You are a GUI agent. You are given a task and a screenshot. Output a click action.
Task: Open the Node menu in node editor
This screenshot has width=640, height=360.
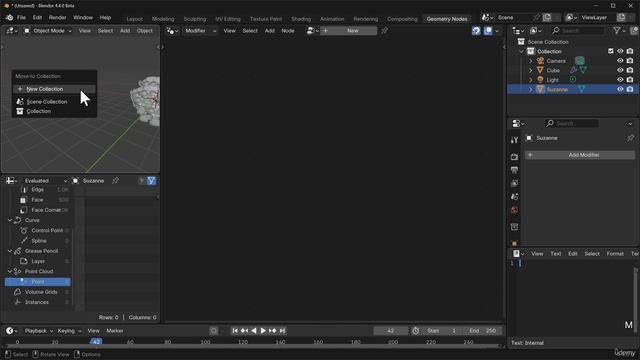(288, 31)
